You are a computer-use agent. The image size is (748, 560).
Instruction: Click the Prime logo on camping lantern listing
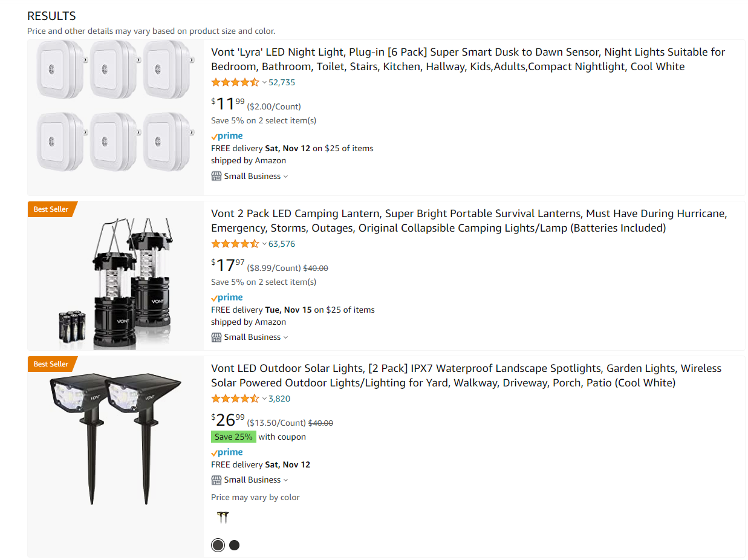227,298
